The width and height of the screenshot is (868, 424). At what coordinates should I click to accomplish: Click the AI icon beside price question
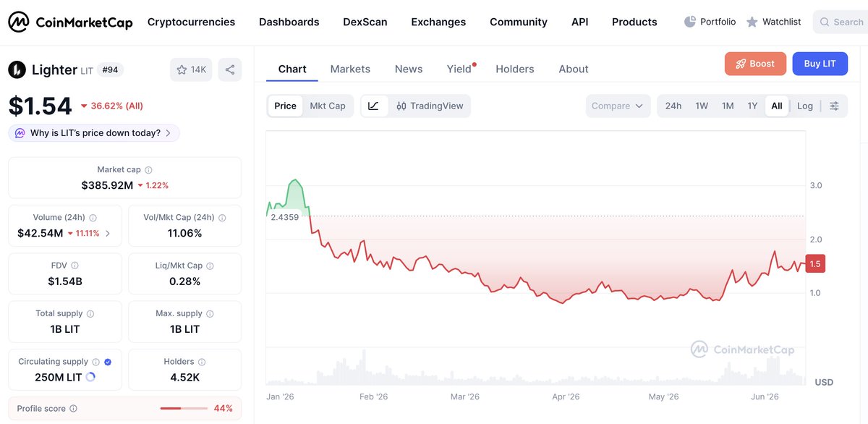(20, 133)
